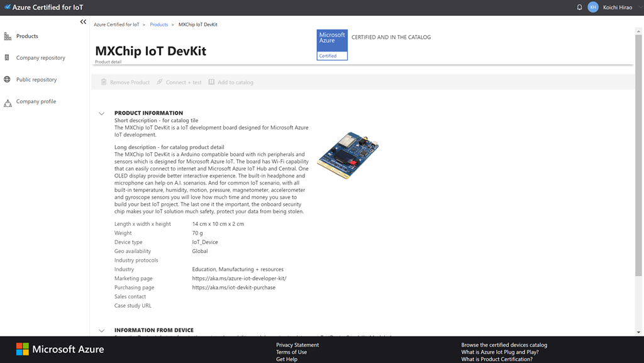Click the Education, Manufacturing + resources value
Viewport: 644px width, 363px height.
[x=238, y=269]
